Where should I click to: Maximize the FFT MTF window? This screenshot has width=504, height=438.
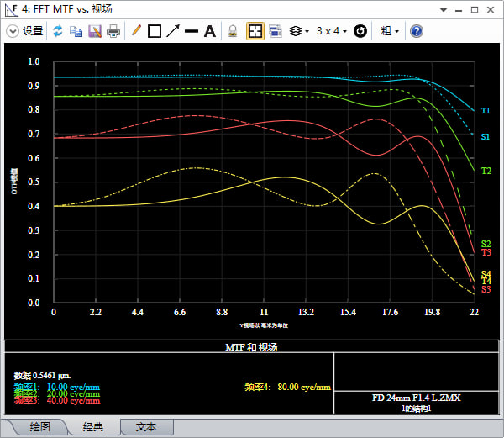click(x=475, y=10)
